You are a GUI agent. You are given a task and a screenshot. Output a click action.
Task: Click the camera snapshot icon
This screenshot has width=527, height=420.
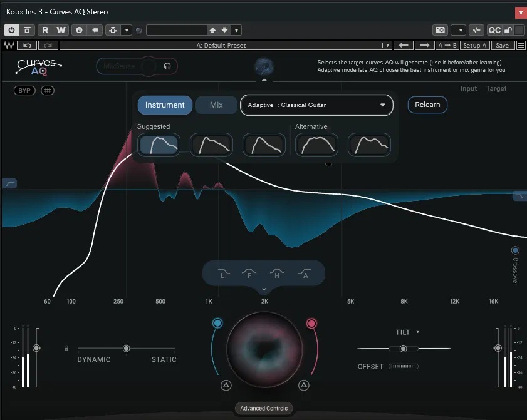[440, 30]
